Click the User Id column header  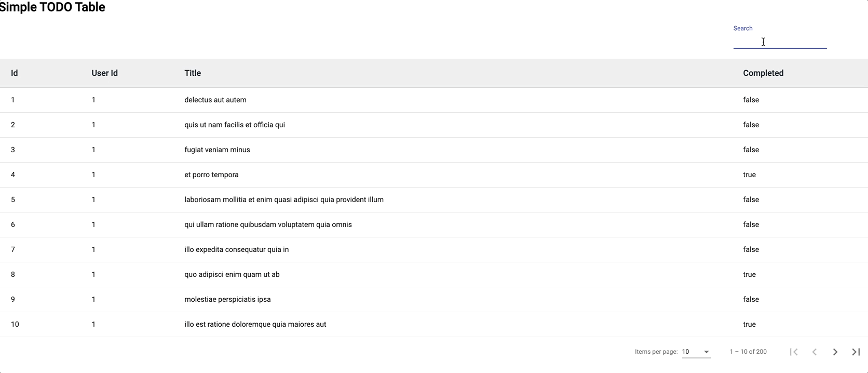click(104, 73)
